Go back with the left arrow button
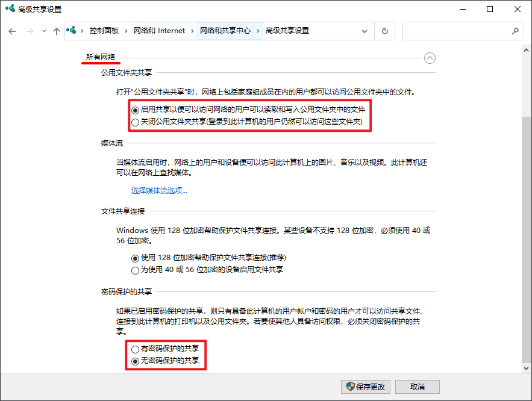Image resolution: width=532 pixels, height=401 pixels. (x=12, y=31)
